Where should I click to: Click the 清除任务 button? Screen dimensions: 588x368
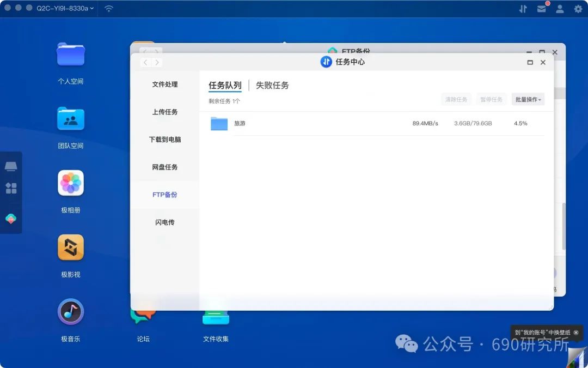click(x=456, y=100)
